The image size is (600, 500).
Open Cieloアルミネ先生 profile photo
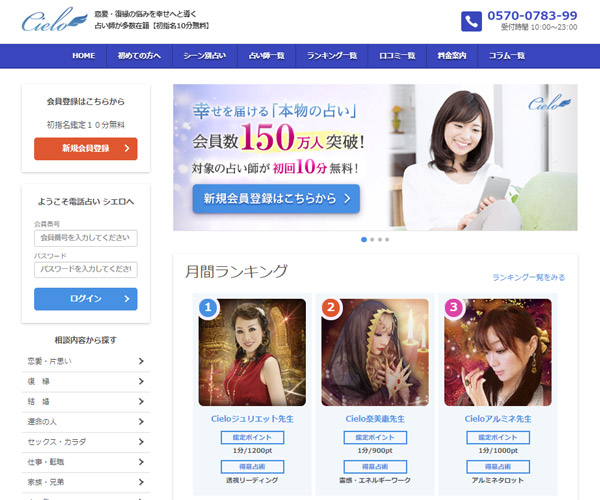498,352
